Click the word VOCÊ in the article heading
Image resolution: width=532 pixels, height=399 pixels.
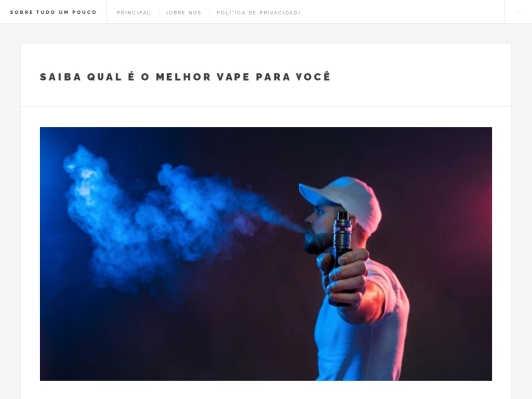(x=313, y=77)
